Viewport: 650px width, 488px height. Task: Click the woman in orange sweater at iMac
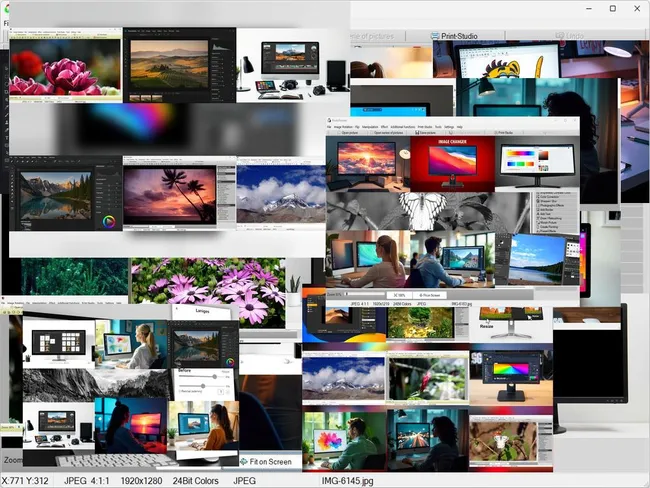tap(204, 427)
